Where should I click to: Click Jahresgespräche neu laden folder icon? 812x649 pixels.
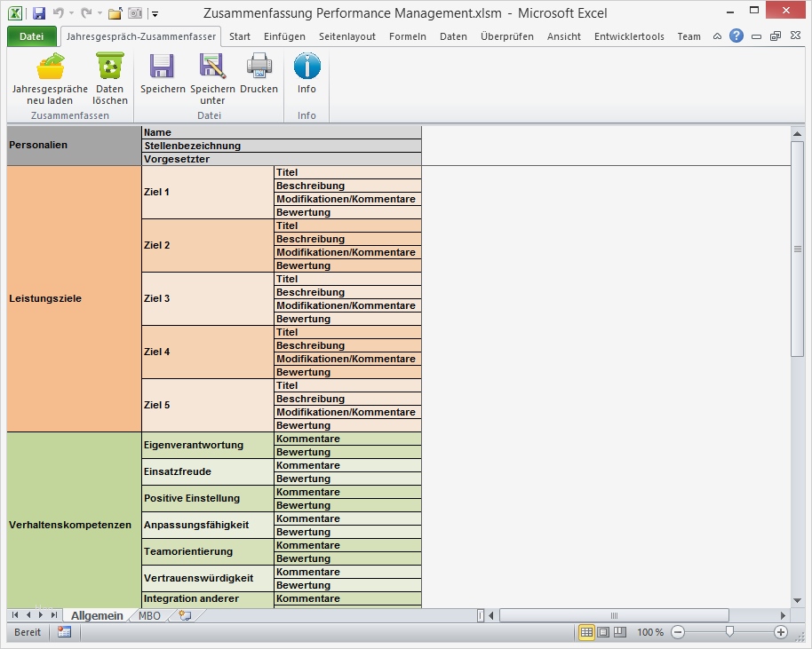tap(50, 67)
